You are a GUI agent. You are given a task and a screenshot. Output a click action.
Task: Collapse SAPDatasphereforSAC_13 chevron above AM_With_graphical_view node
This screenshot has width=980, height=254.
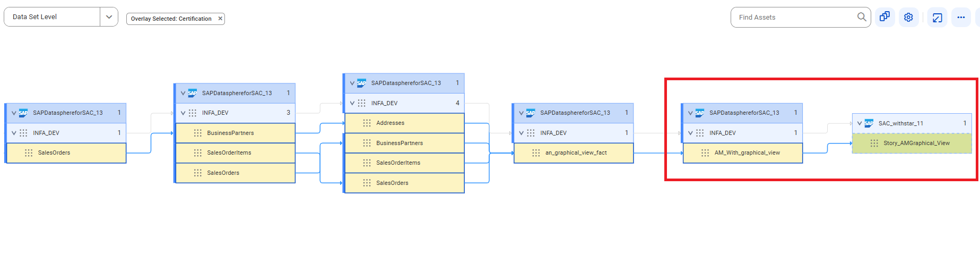coord(690,113)
